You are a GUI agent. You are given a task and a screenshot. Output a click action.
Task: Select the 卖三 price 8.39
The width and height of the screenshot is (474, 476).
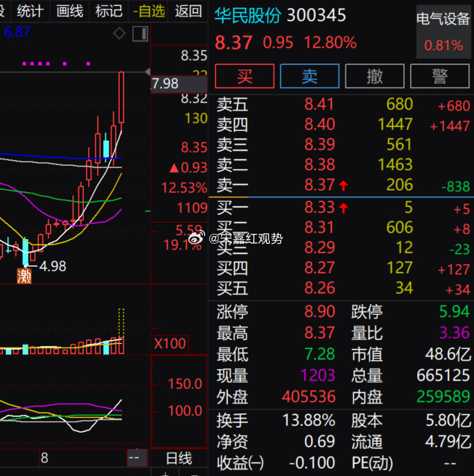[x=319, y=144]
